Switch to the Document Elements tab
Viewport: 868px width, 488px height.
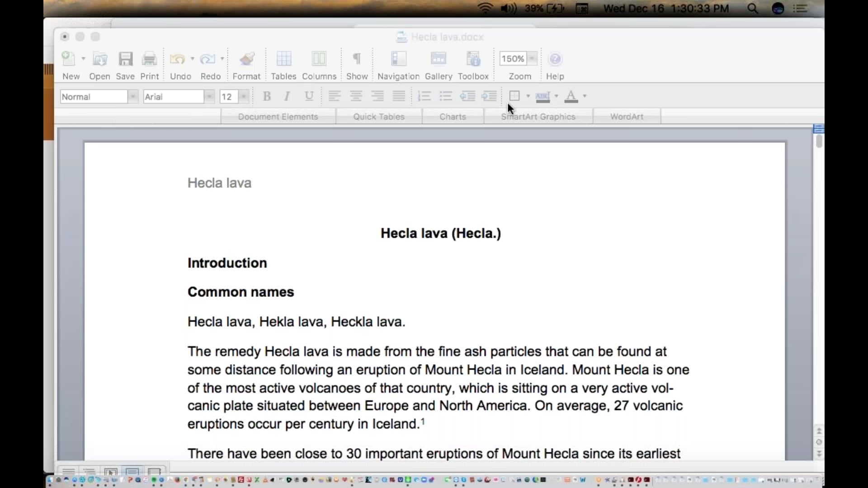[278, 117]
